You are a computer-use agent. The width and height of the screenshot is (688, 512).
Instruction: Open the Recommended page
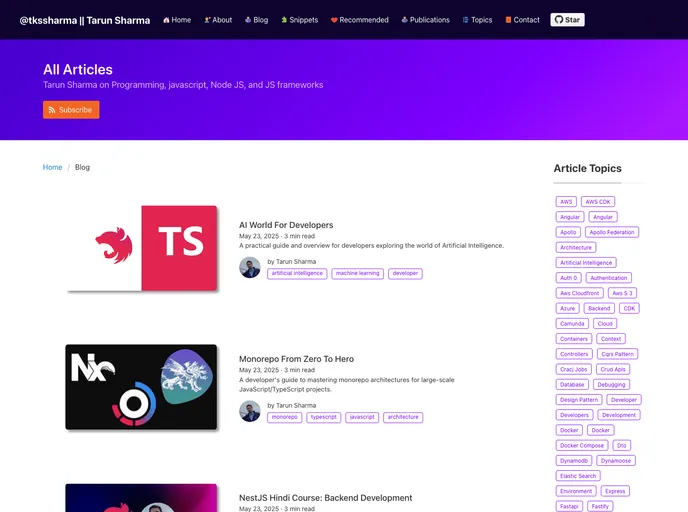tap(359, 20)
